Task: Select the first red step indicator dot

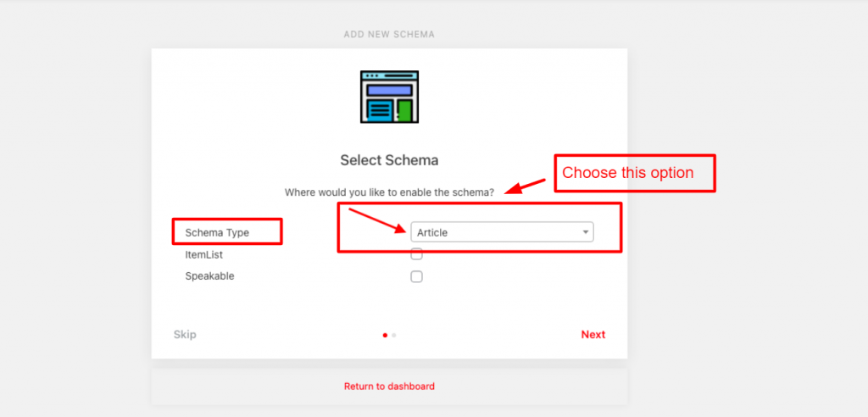Action: (385, 335)
